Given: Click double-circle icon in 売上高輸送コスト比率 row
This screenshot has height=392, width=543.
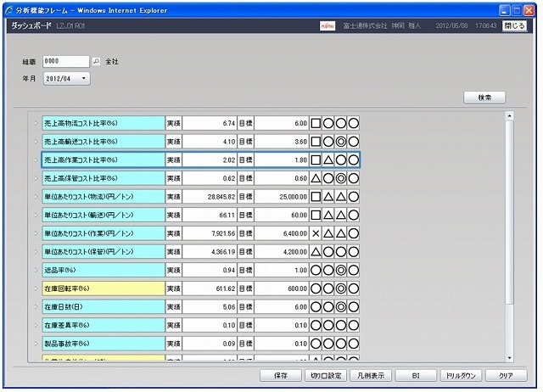Looking at the screenshot, I should pos(341,142).
